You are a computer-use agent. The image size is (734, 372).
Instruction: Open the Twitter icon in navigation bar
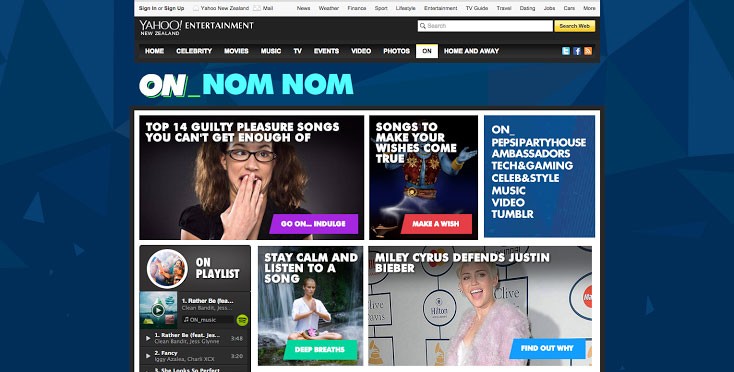[566, 51]
